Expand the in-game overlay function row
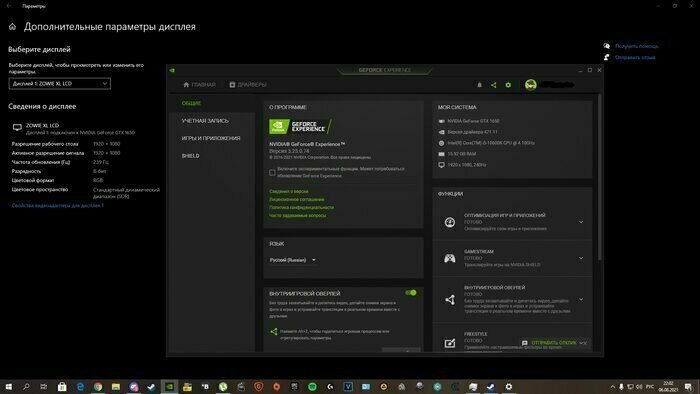This screenshot has width=700, height=394. click(581, 299)
